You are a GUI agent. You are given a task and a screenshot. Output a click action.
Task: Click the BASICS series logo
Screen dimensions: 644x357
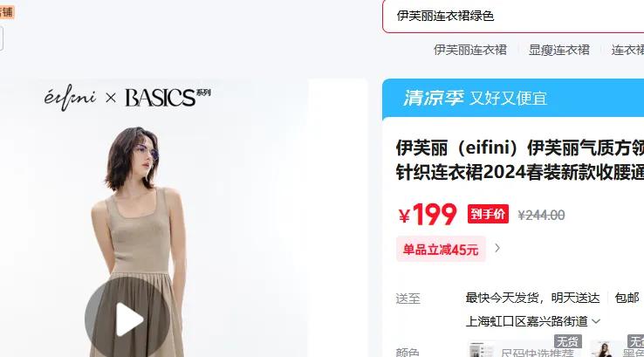pyautogui.click(x=168, y=98)
